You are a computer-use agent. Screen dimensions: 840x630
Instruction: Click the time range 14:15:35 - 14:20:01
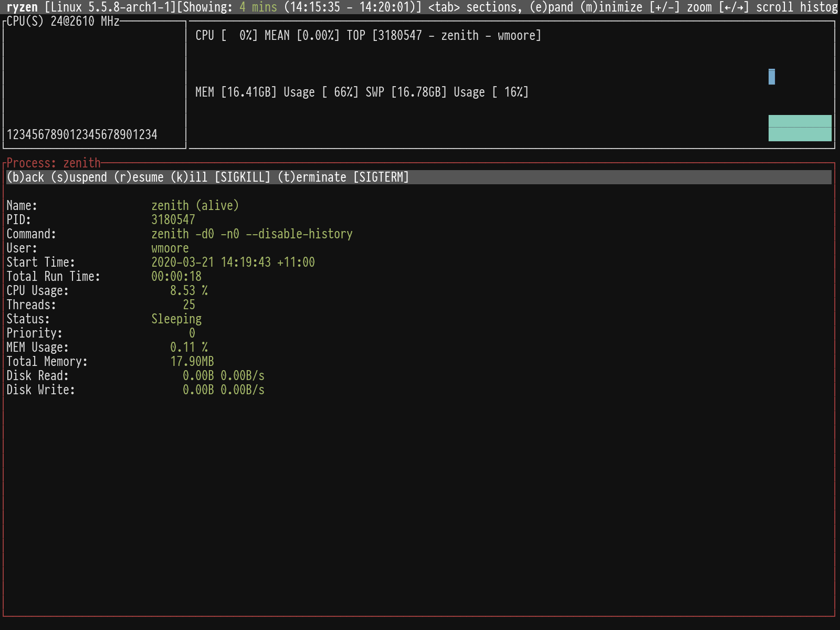tap(350, 7)
